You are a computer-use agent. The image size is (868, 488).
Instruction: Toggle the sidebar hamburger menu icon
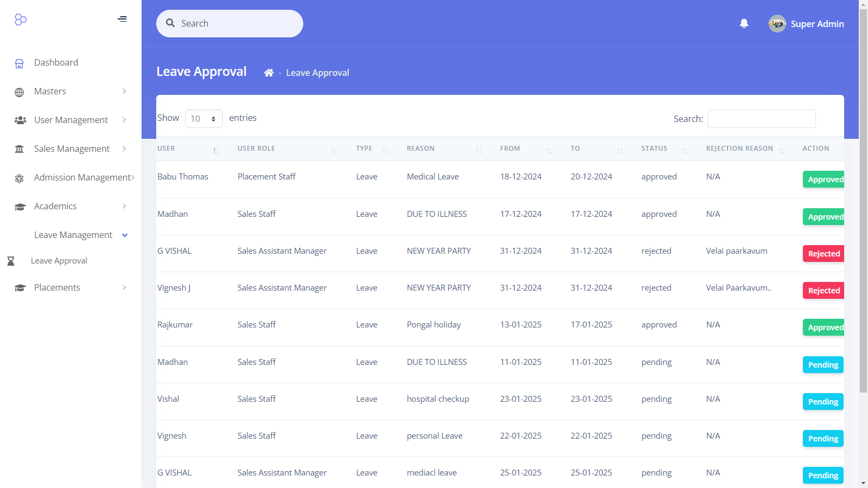tap(122, 19)
